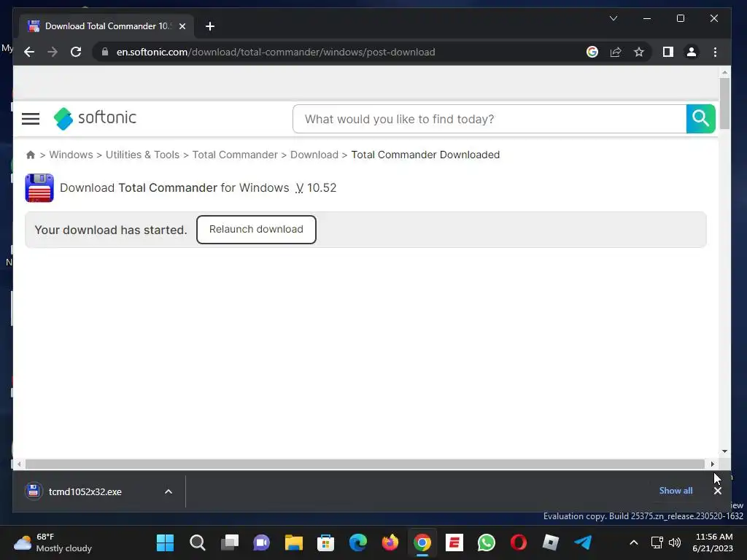Open Download breadcrumb link

pyautogui.click(x=314, y=155)
